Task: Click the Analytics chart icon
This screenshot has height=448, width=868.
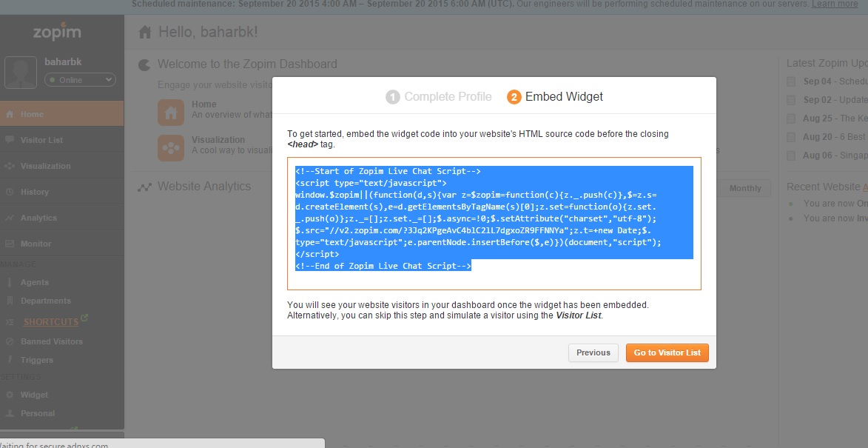Action: tap(10, 218)
